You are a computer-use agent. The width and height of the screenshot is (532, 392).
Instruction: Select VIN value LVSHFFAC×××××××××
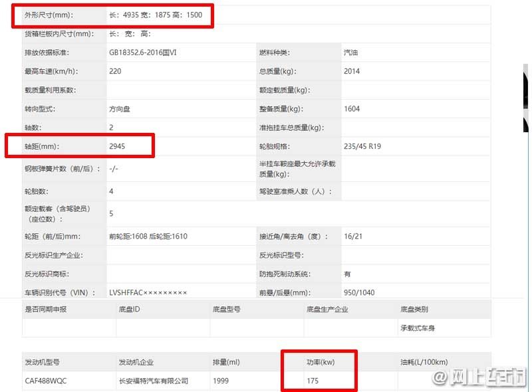(x=148, y=292)
